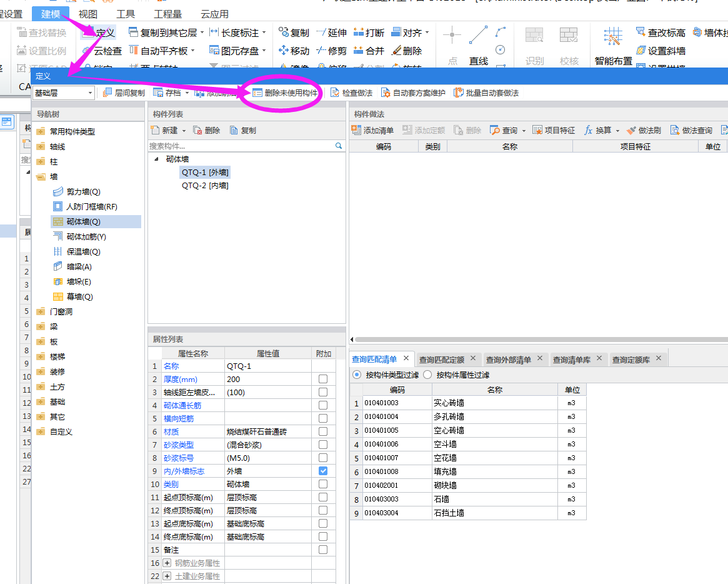Click 项目特征 toolbar button
The height and width of the screenshot is (584, 728).
[x=554, y=131]
